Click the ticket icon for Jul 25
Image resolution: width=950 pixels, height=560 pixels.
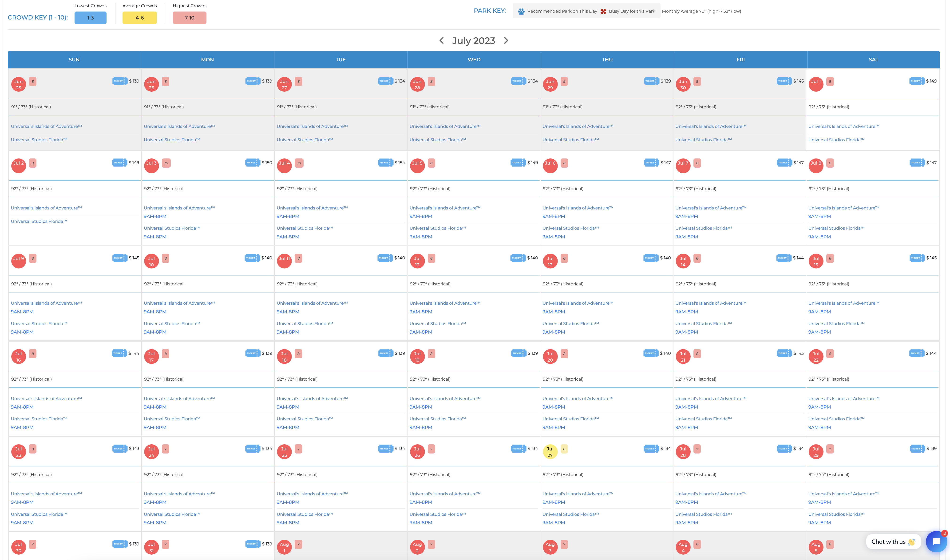pyautogui.click(x=385, y=449)
